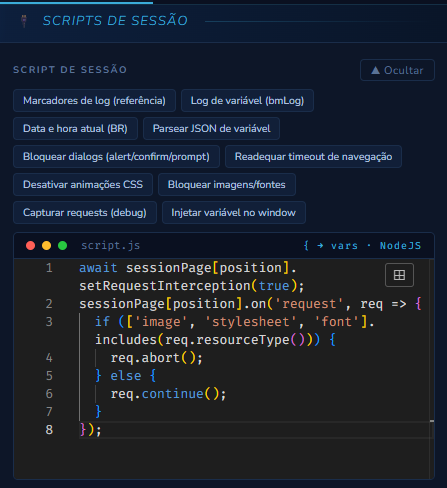Image resolution: width=447 pixels, height=488 pixels.
Task: Insert Injetar variável no window snippet
Action: tap(234, 212)
